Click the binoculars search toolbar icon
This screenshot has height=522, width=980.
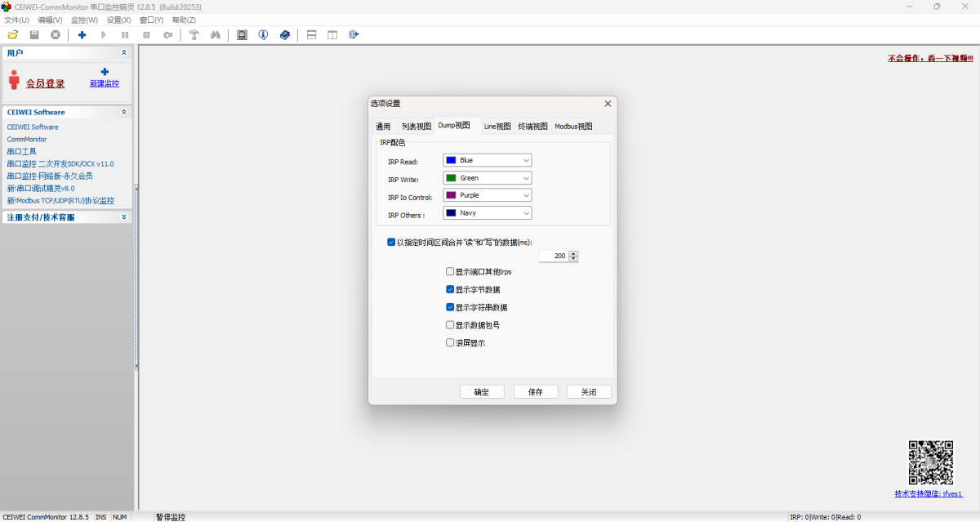pyautogui.click(x=216, y=35)
